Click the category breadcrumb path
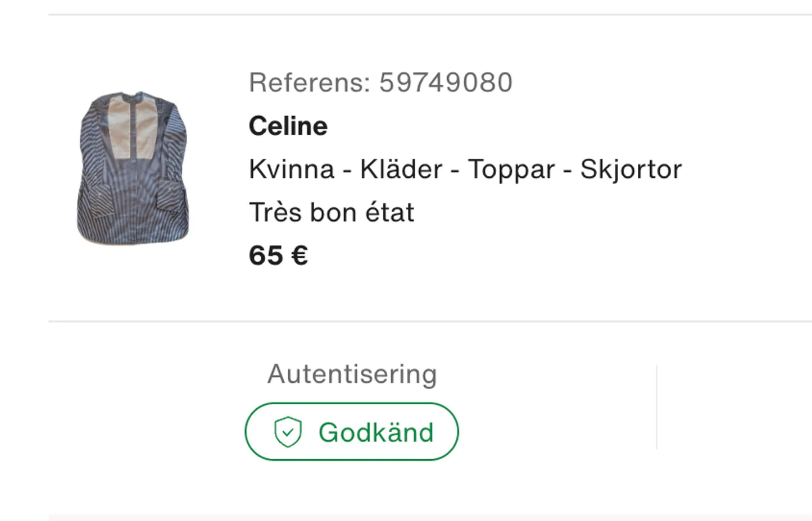This screenshot has height=521, width=812. (465, 169)
